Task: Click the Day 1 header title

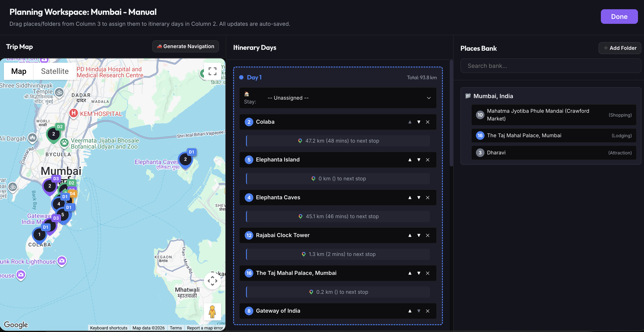Action: (x=254, y=77)
